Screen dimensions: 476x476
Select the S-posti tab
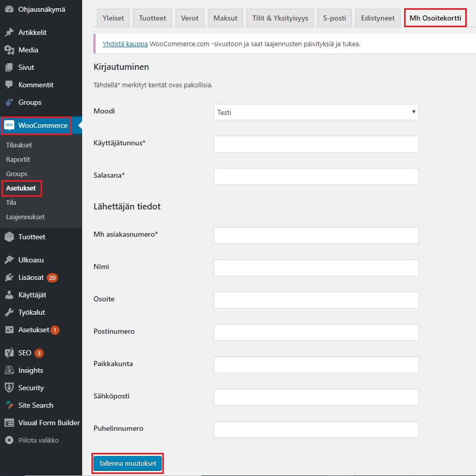point(335,18)
